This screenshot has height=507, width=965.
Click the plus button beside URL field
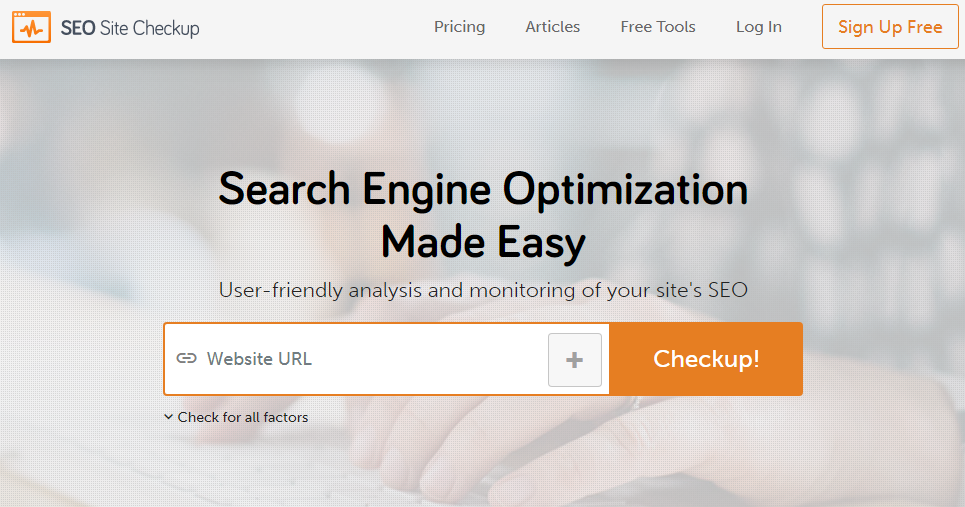click(x=575, y=360)
